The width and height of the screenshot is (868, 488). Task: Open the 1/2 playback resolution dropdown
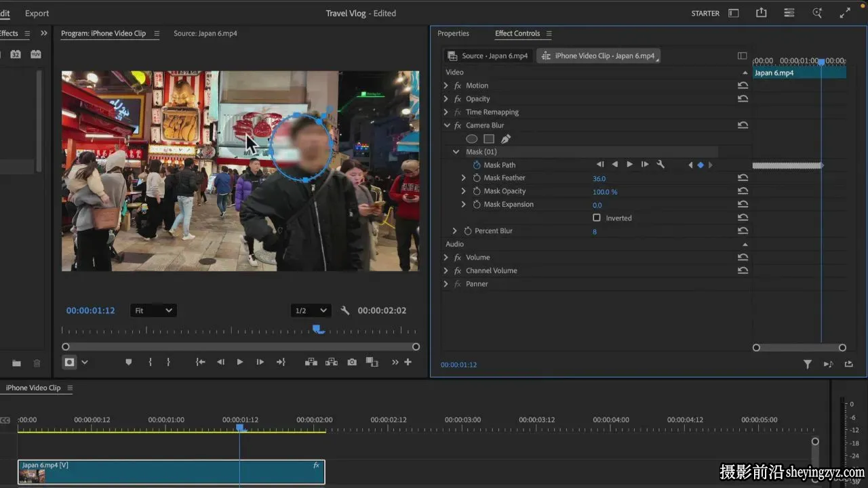coord(311,310)
